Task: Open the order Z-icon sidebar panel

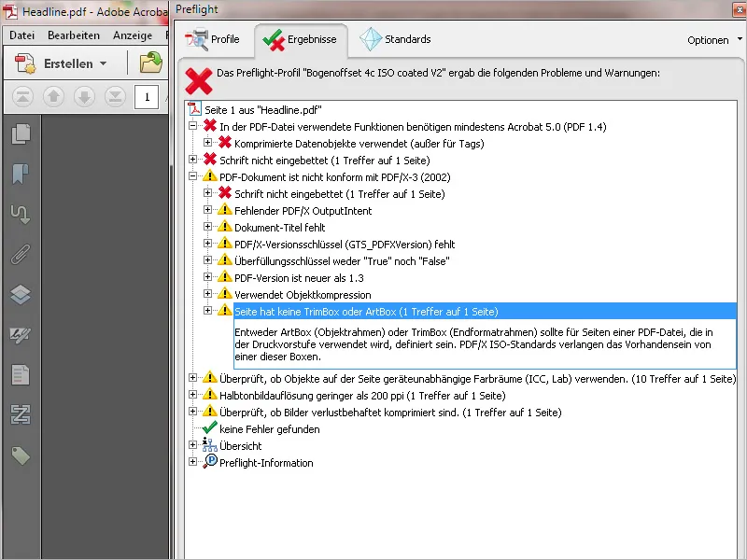Action: (21, 414)
